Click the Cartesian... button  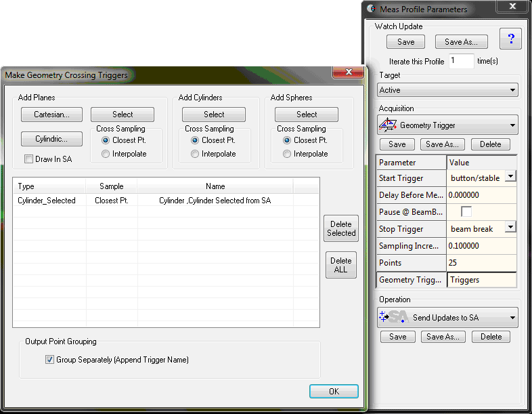(x=51, y=115)
